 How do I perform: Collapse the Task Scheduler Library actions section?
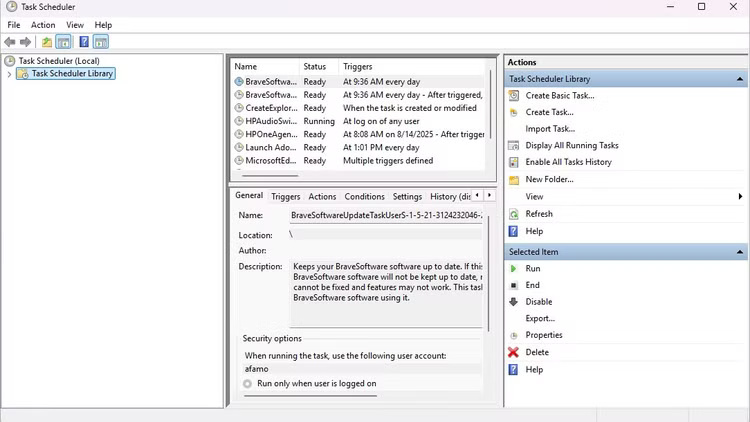pos(739,79)
